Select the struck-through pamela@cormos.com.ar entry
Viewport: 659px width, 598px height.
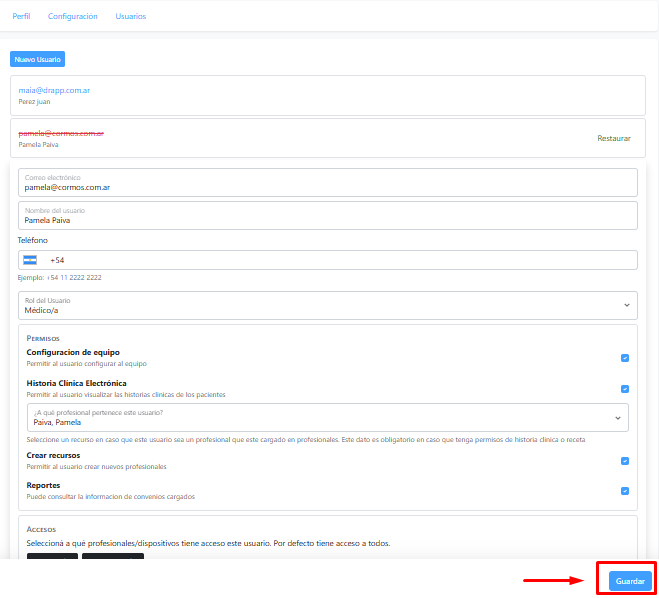(x=61, y=133)
